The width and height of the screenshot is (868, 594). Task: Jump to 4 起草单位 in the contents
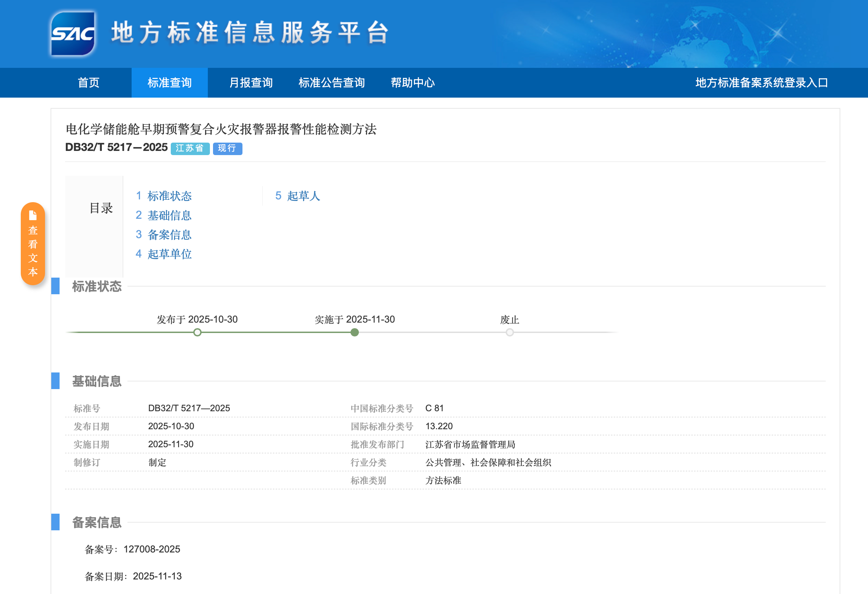coord(163,254)
